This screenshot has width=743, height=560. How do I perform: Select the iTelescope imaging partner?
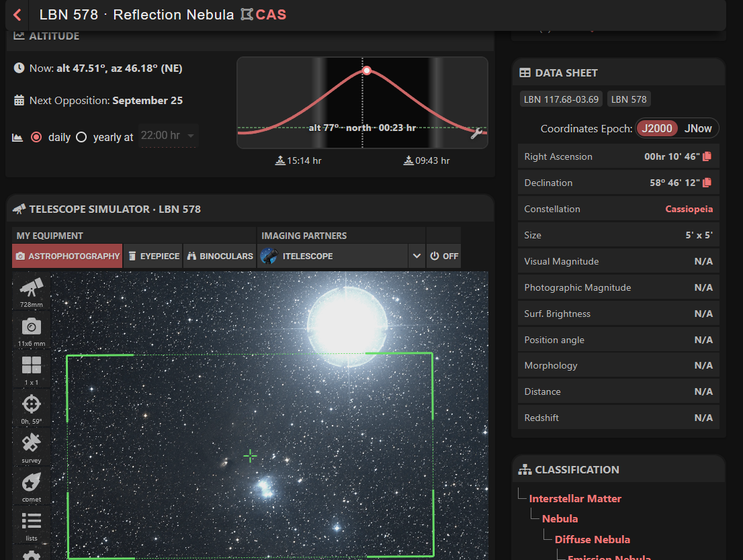(x=332, y=256)
